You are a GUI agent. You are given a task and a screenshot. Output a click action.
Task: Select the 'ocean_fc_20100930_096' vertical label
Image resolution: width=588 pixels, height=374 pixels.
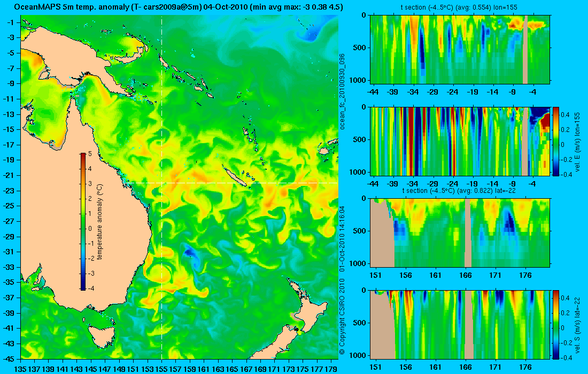click(342, 91)
